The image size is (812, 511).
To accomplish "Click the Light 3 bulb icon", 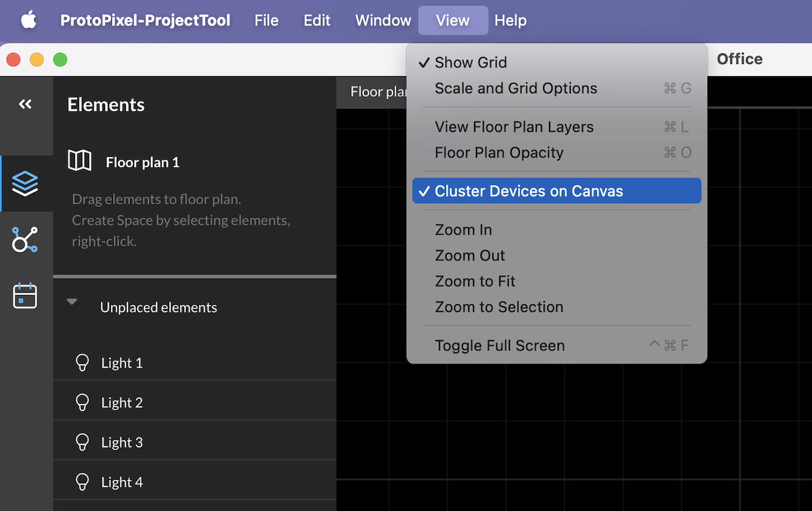I will coord(82,442).
